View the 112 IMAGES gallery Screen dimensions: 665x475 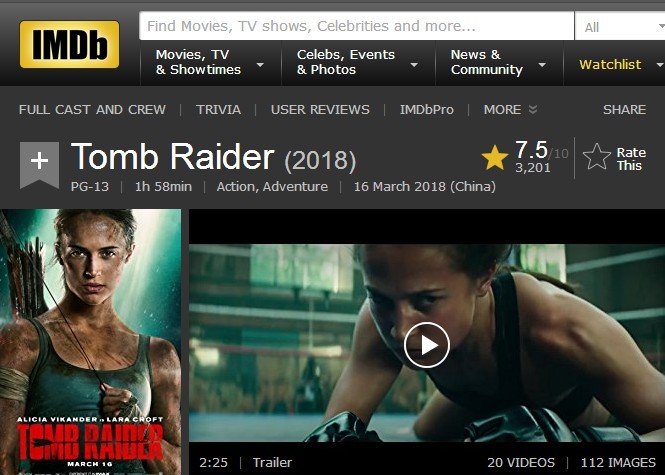(618, 462)
